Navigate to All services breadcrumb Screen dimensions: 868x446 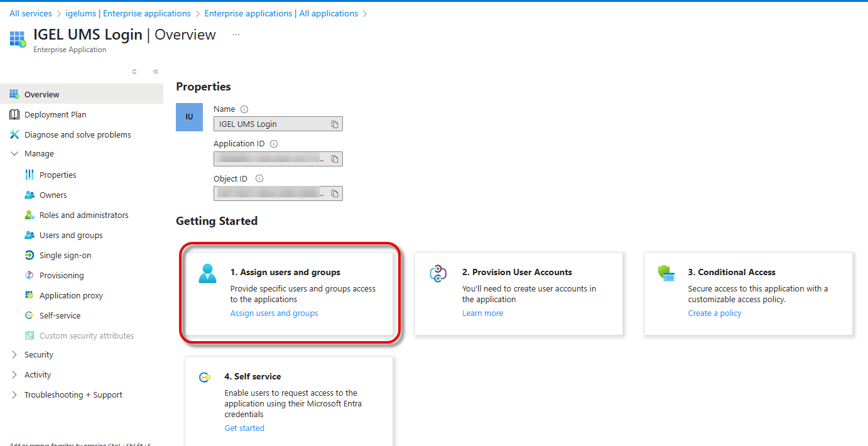(x=30, y=13)
